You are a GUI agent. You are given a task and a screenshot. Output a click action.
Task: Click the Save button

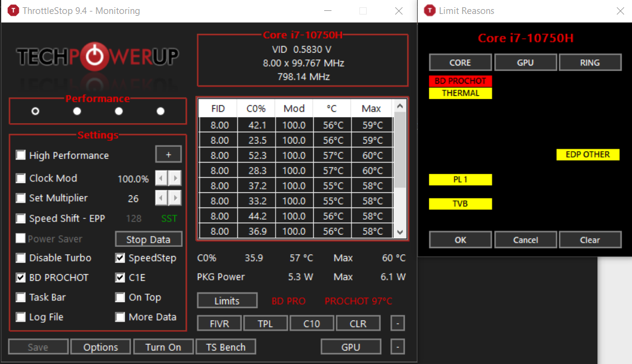point(38,346)
